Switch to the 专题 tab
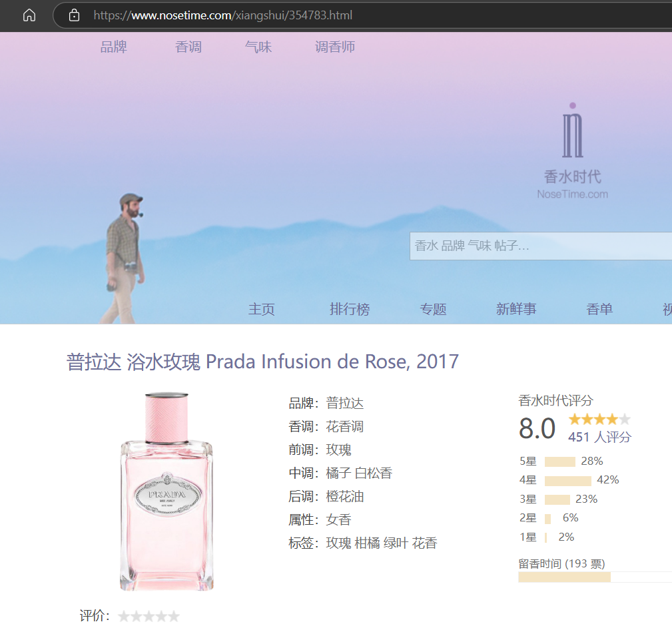Image resolution: width=672 pixels, height=624 pixels. tap(433, 309)
